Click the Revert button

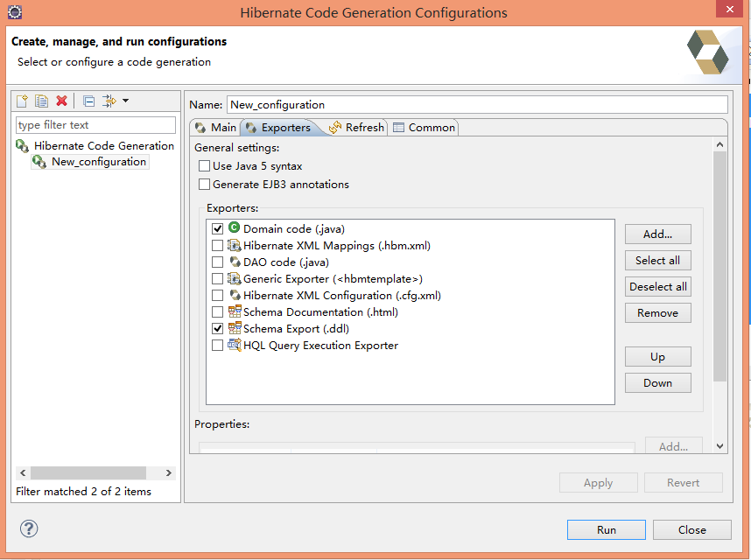click(x=683, y=482)
